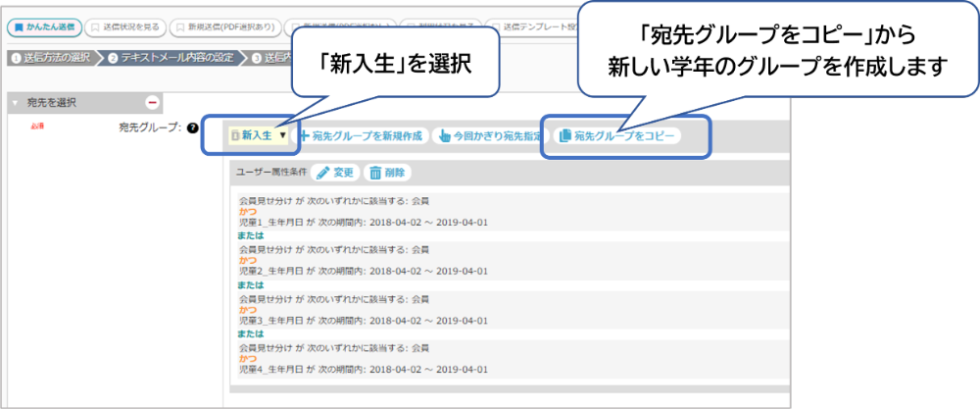Click the plus icon for 宛先グループを新規作成

click(305, 136)
